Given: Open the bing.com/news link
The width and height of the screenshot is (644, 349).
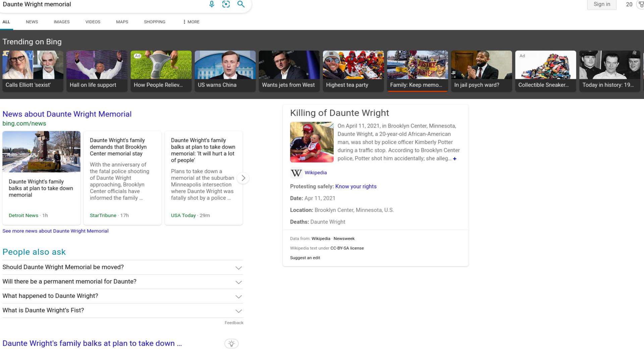Looking at the screenshot, I should pyautogui.click(x=24, y=123).
